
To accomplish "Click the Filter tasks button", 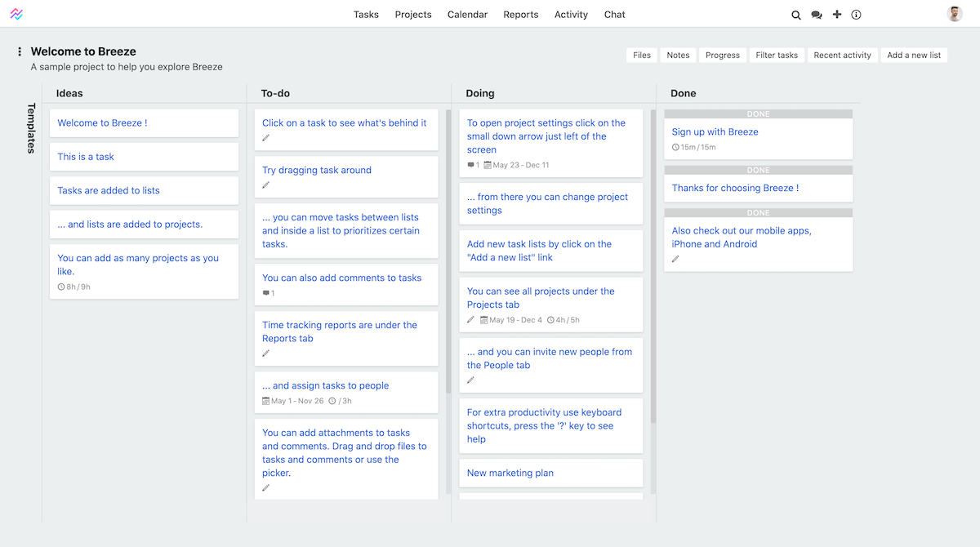I will pyautogui.click(x=777, y=55).
